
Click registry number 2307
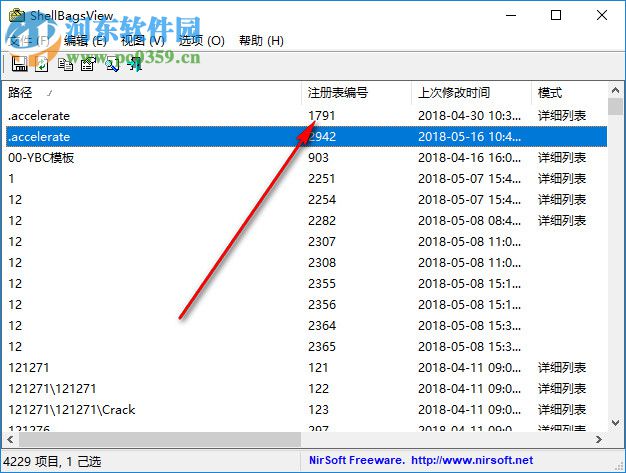[322, 241]
